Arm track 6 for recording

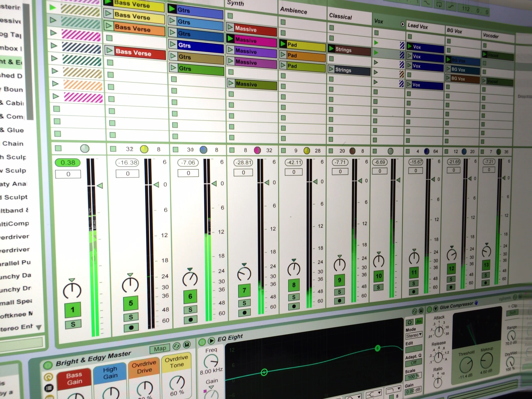[191, 320]
